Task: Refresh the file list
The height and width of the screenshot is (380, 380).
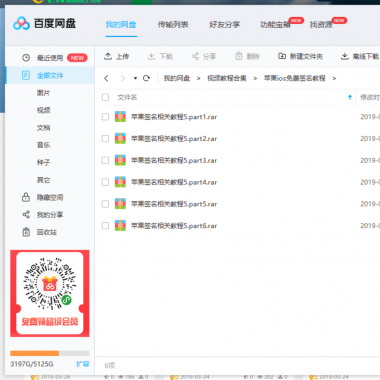Action: [146, 78]
